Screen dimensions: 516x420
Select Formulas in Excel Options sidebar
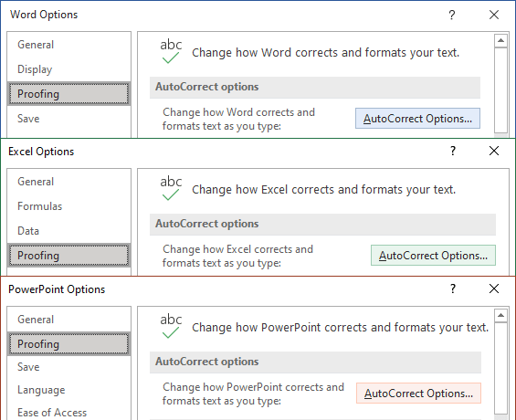click(x=68, y=206)
